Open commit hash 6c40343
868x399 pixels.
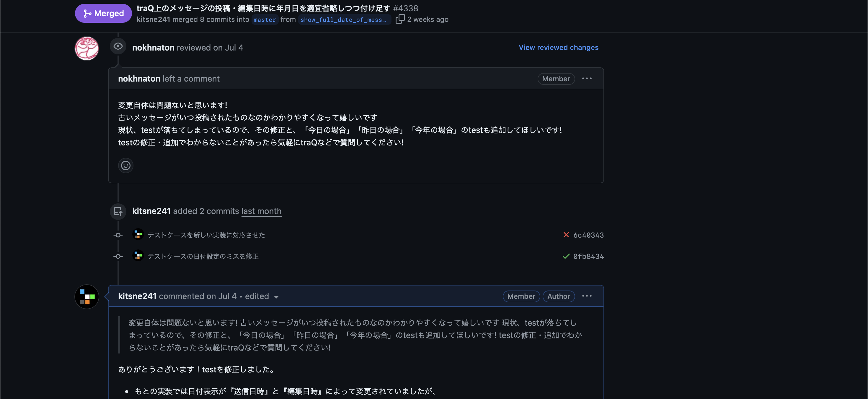588,235
